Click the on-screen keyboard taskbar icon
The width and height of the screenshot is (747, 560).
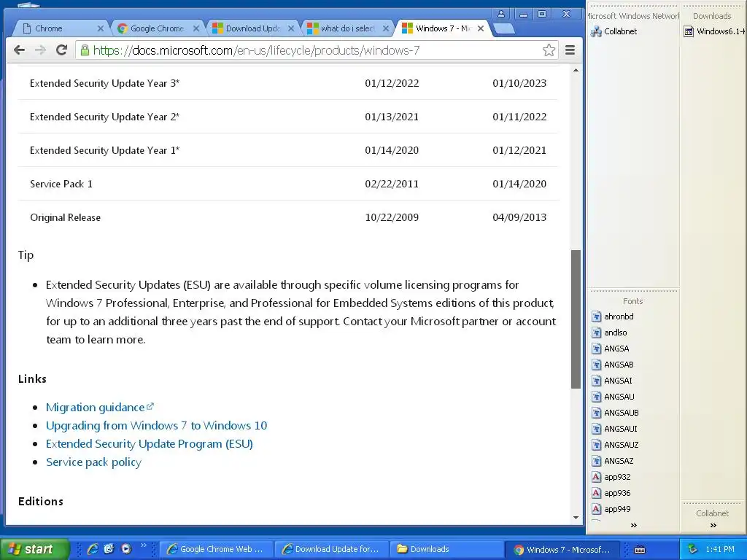[x=640, y=550]
